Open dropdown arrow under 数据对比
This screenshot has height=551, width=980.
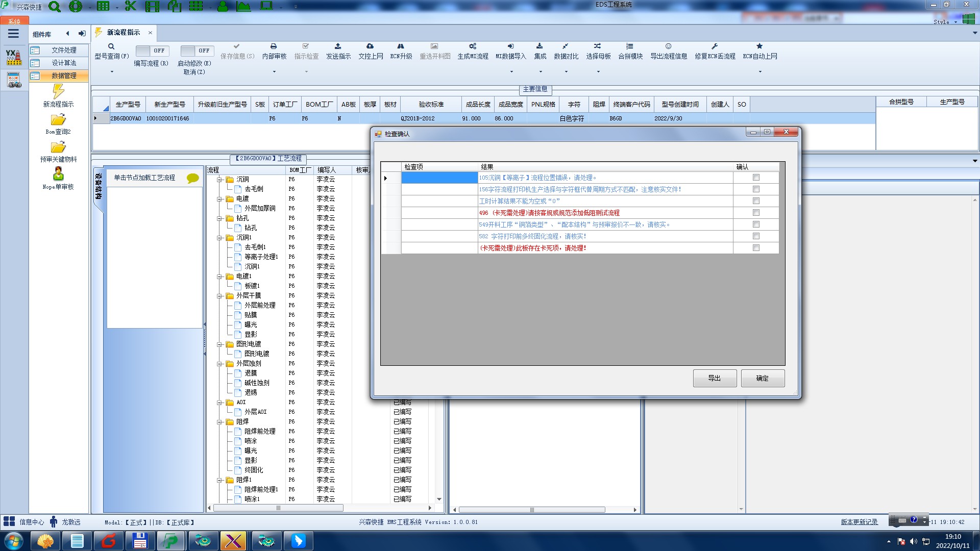566,72
